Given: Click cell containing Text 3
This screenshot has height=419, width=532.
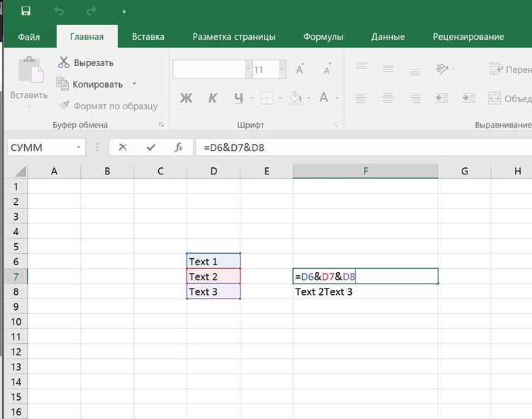Looking at the screenshot, I should pyautogui.click(x=214, y=291).
